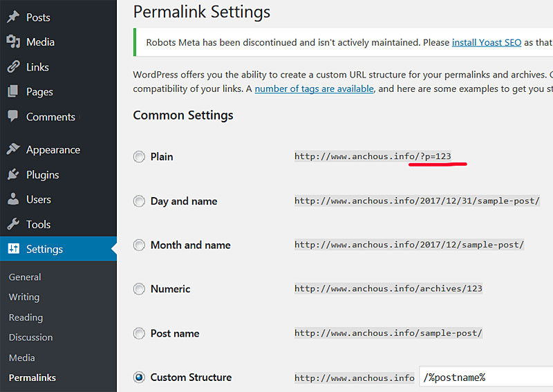
Task: Select the Post name radio button
Action: click(139, 333)
